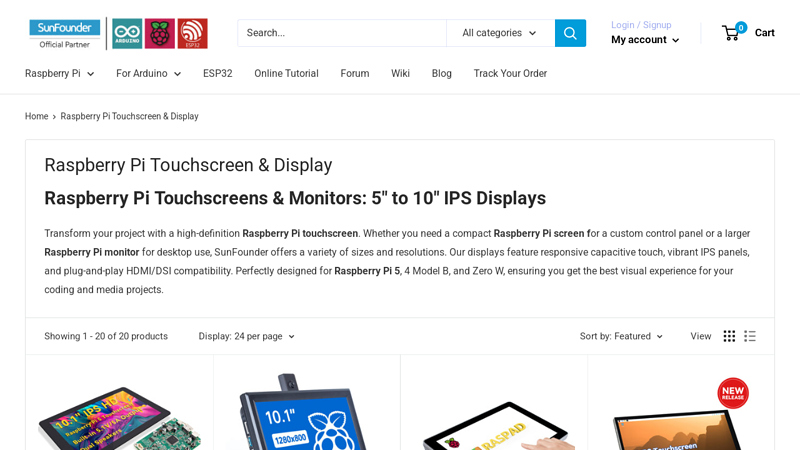Click "Showing 1 - 20 of 20 products" text

coord(106,336)
